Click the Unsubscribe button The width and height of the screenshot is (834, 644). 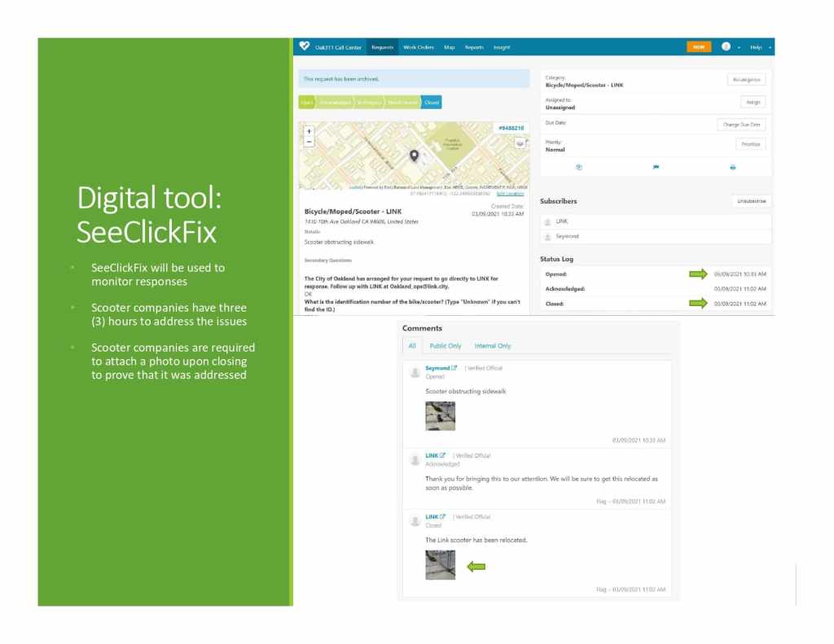click(x=750, y=201)
